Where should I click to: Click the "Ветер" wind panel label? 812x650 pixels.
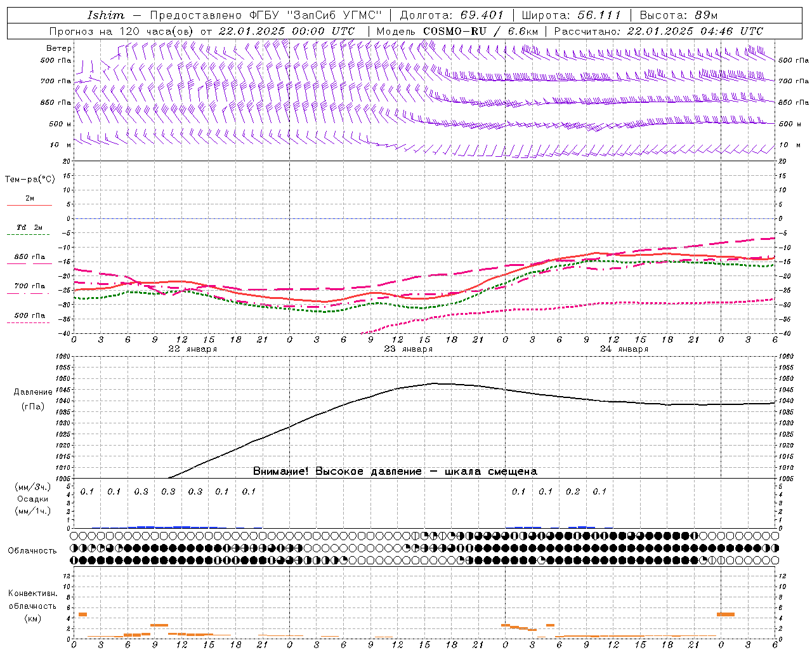(59, 48)
